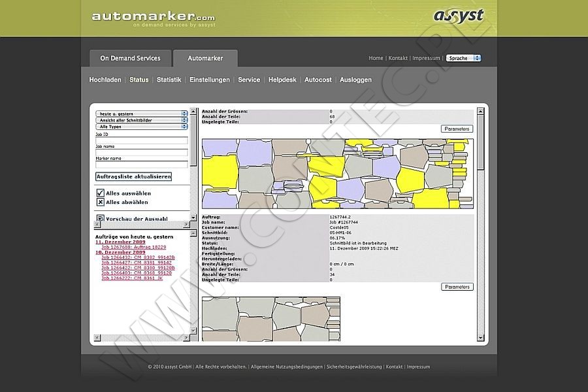Open the Autocost menu item

(x=318, y=80)
